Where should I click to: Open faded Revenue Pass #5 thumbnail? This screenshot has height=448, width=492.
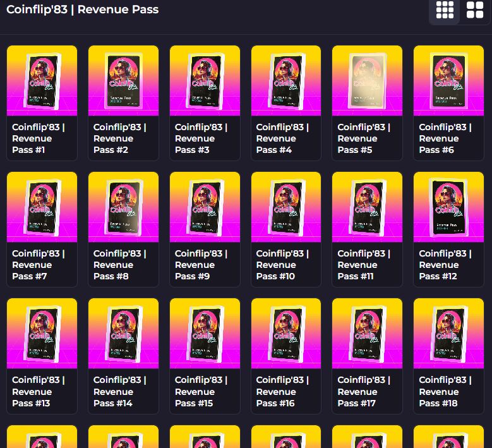tap(367, 81)
